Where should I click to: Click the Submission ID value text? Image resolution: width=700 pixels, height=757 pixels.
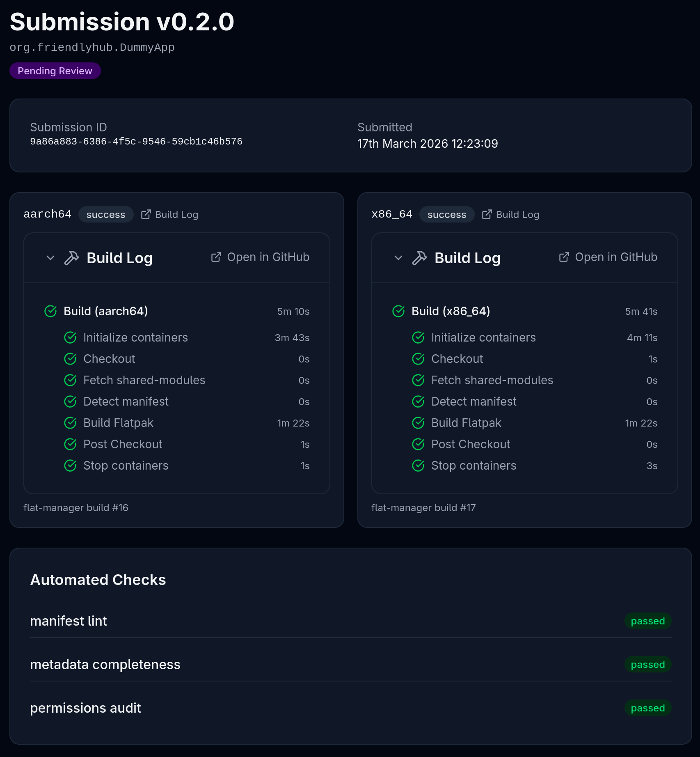click(x=136, y=142)
